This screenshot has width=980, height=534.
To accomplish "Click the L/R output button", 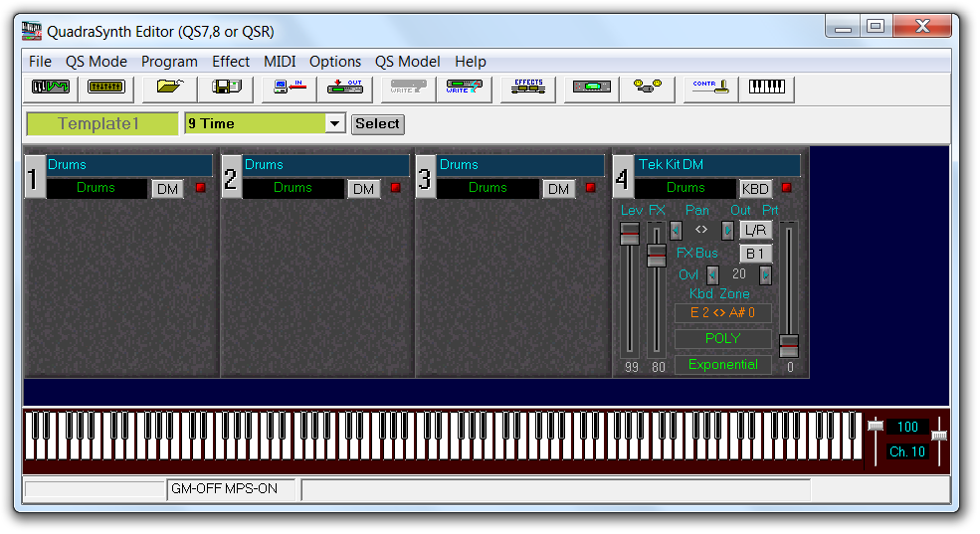I will (x=755, y=230).
